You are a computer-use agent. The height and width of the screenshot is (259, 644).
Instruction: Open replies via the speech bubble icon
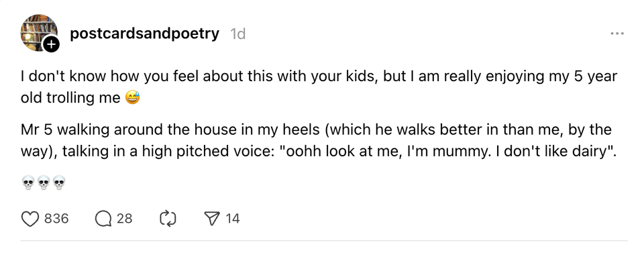103,219
